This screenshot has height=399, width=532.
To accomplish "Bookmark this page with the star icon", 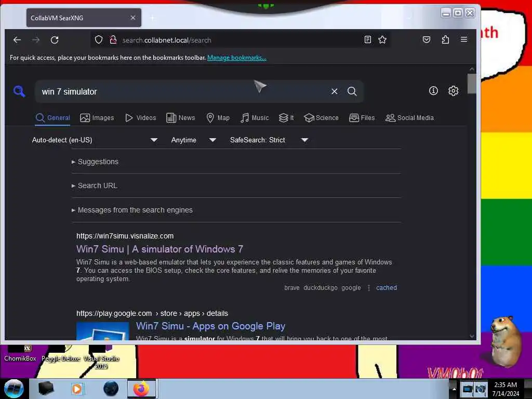I will [x=382, y=39].
